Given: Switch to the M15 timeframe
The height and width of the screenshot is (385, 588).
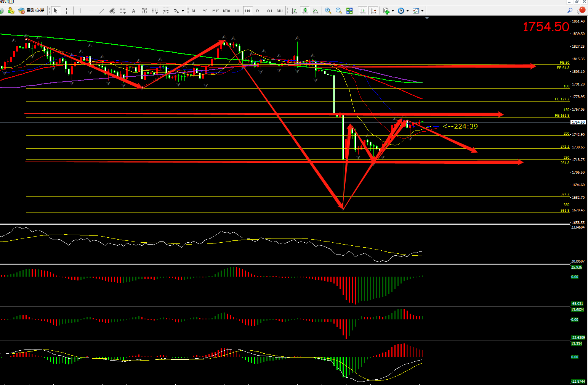Looking at the screenshot, I should tap(216, 11).
